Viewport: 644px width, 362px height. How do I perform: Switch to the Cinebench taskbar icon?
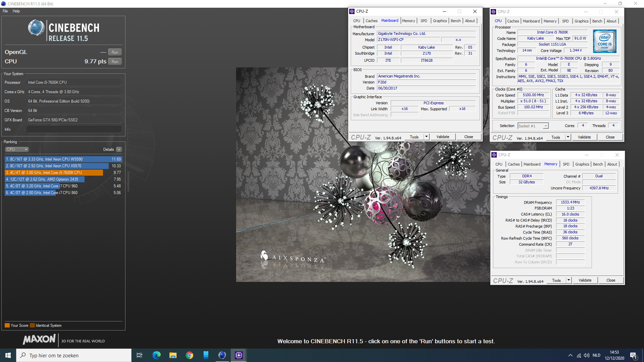(222, 355)
